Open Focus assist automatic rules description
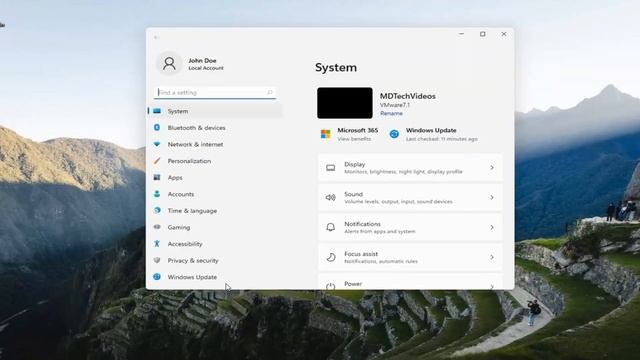640x360 pixels. pos(381,261)
